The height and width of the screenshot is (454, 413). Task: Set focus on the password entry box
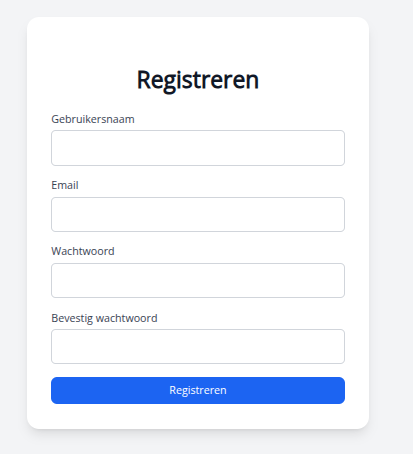pos(198,280)
